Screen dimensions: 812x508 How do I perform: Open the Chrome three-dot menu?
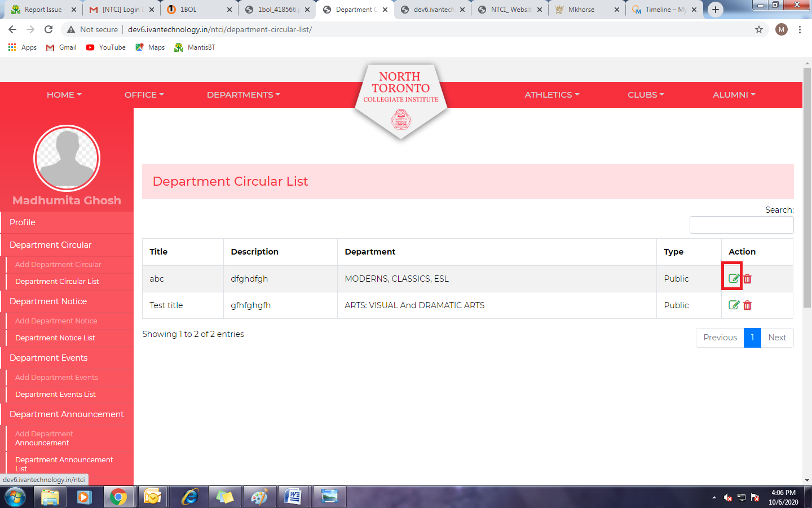pyautogui.click(x=800, y=29)
